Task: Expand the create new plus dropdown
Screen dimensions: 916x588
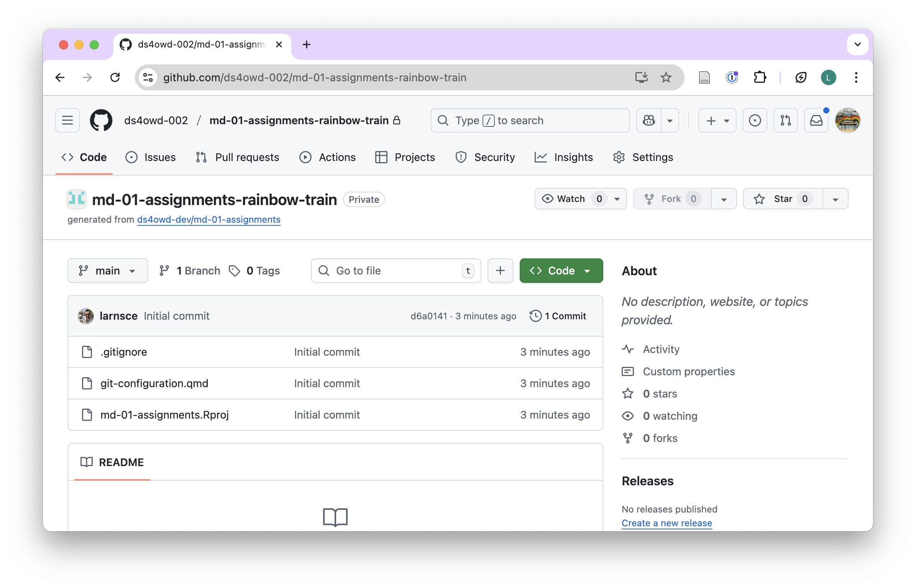Action: (717, 120)
